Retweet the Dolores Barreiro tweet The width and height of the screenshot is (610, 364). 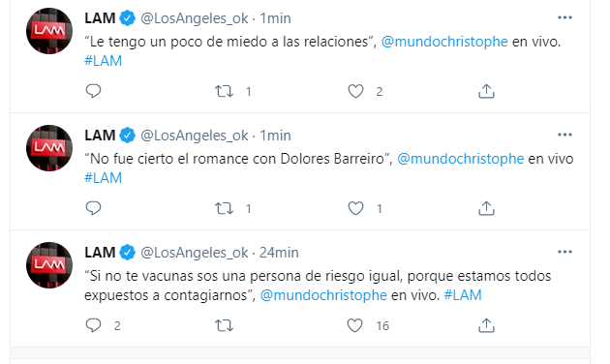pyautogui.click(x=224, y=208)
